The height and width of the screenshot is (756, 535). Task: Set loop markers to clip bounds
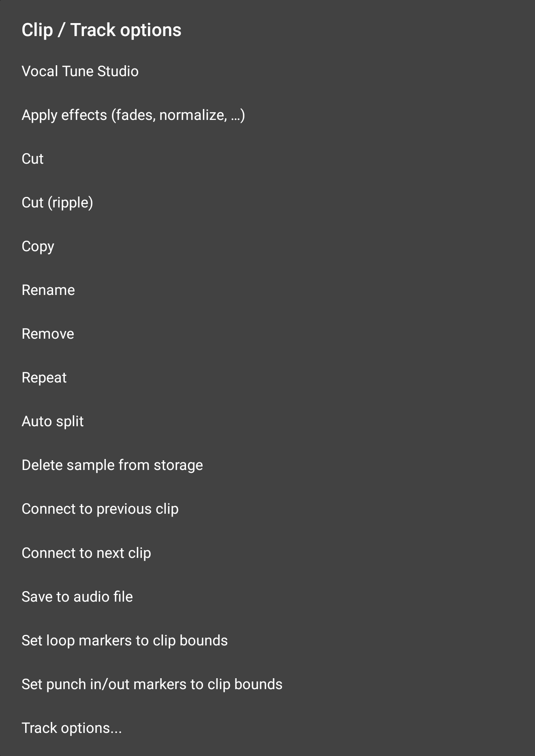click(124, 641)
